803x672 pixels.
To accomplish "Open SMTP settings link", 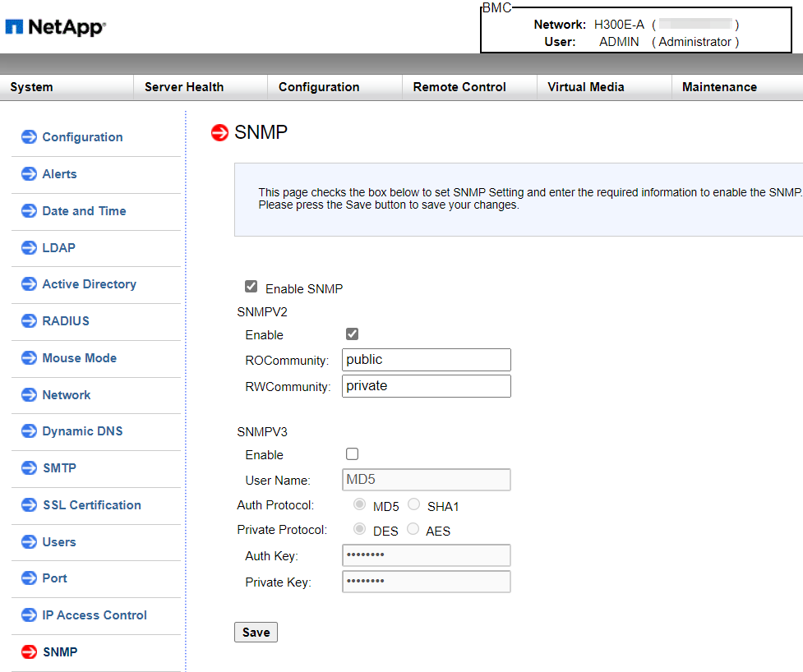I will click(59, 467).
